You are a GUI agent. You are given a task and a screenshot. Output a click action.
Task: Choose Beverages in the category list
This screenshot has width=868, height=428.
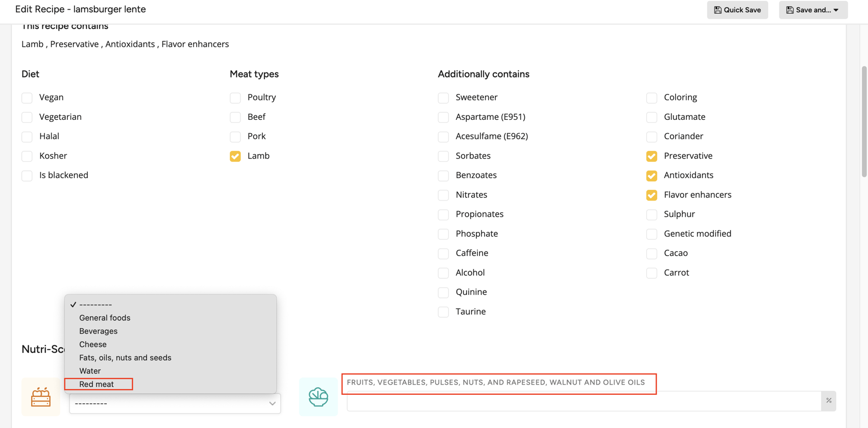point(171,331)
